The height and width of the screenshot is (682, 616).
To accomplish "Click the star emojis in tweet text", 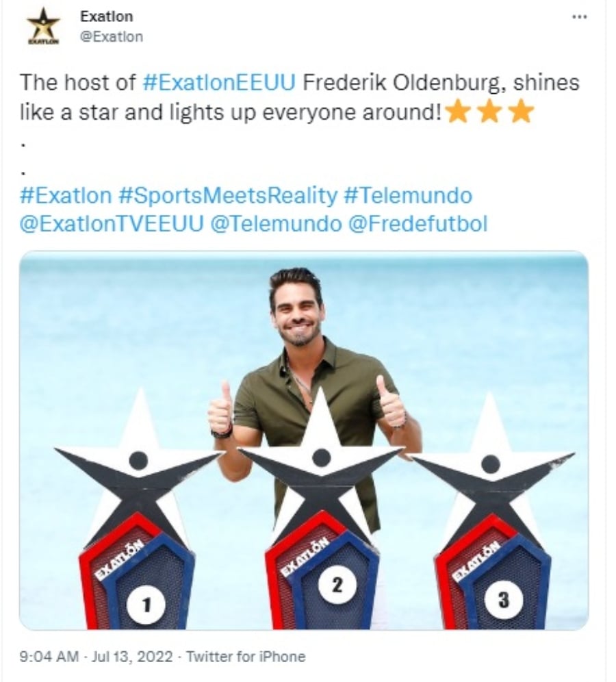I will coord(489,112).
